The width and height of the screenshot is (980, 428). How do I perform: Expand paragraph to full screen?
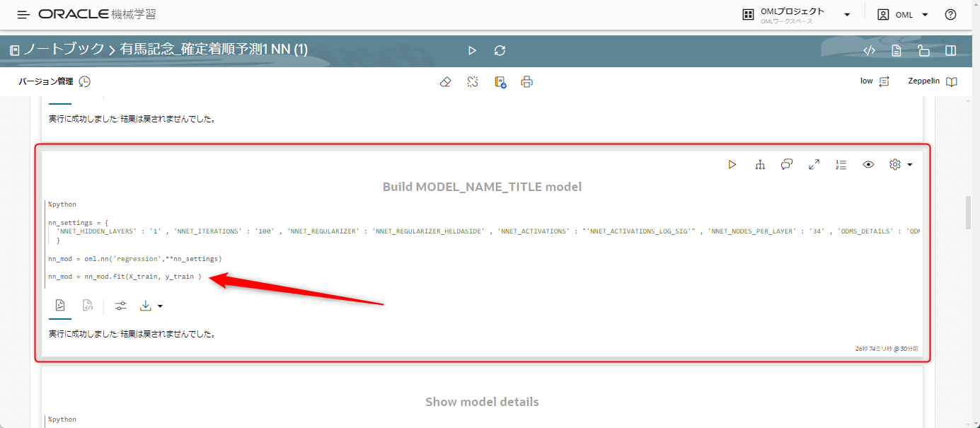(814, 164)
